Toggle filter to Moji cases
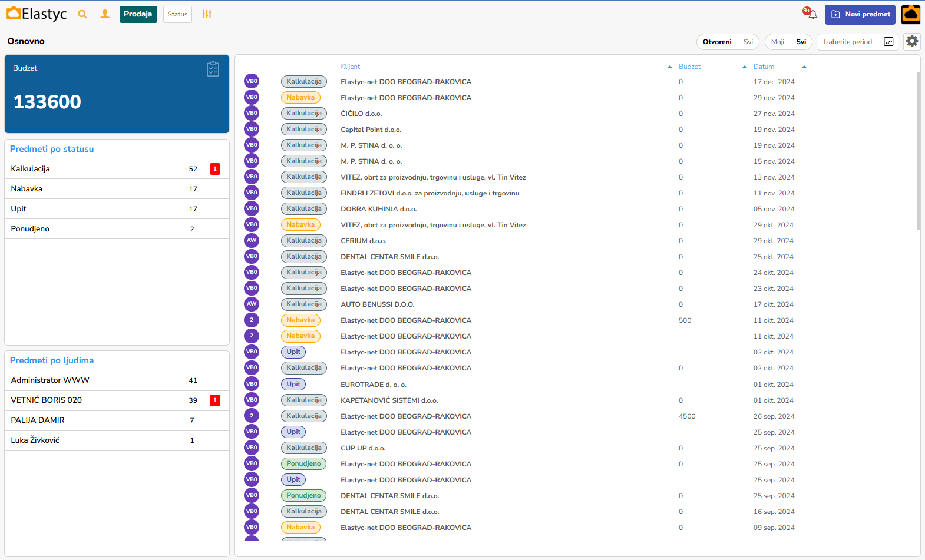This screenshot has height=560, width=925. click(x=777, y=42)
